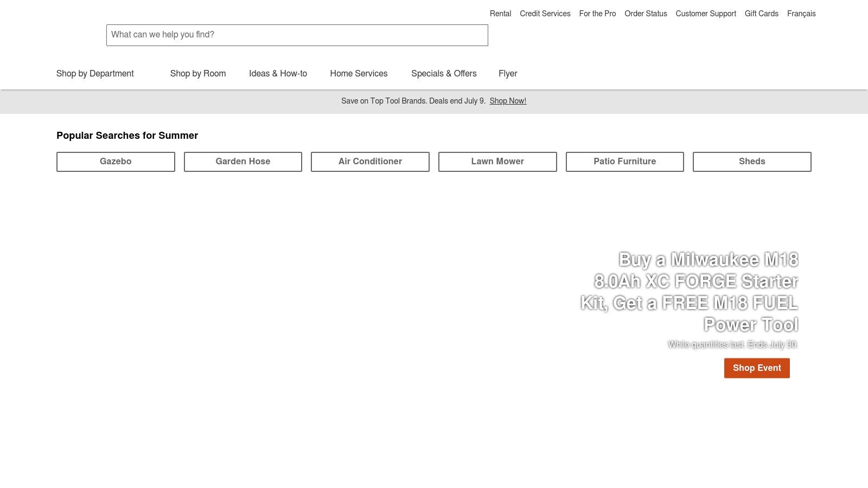Click the 'Save on Top Tool Brands' banner text
Image resolution: width=868 pixels, height=488 pixels.
413,101
